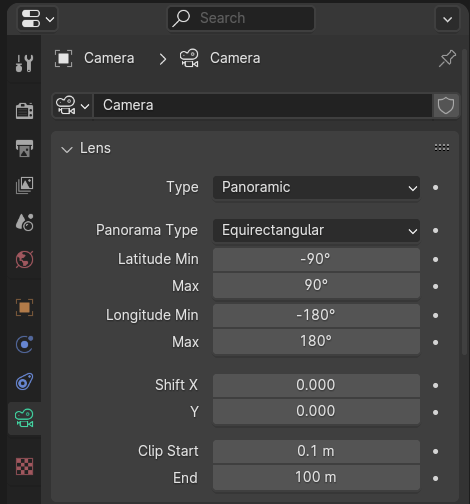Open the Render properties tab
Viewport: 470px width, 504px height.
(24, 111)
